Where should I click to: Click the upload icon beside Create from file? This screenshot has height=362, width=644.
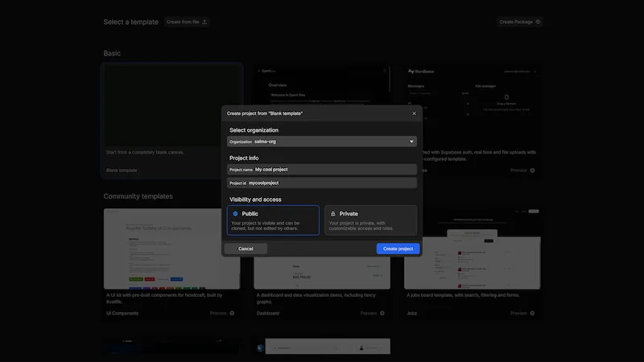click(x=204, y=22)
